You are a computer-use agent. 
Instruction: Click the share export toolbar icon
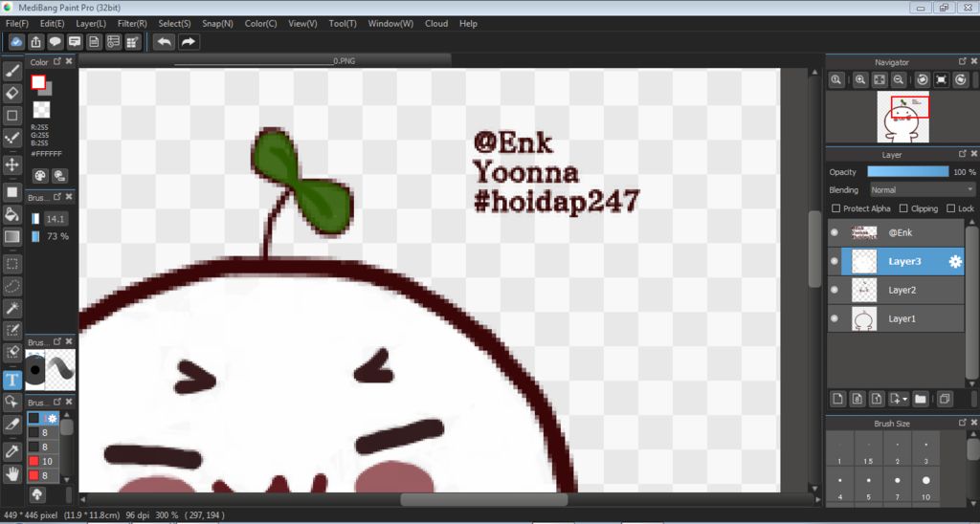(35, 42)
